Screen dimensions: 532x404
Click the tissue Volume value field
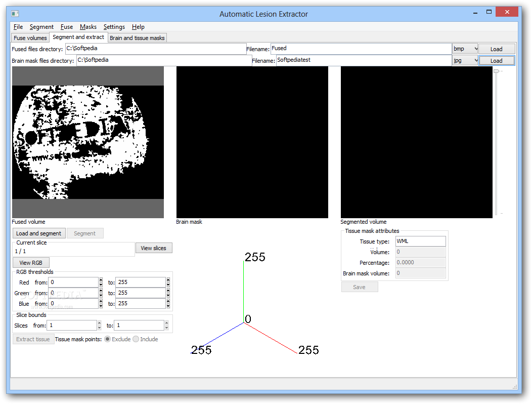pyautogui.click(x=420, y=252)
